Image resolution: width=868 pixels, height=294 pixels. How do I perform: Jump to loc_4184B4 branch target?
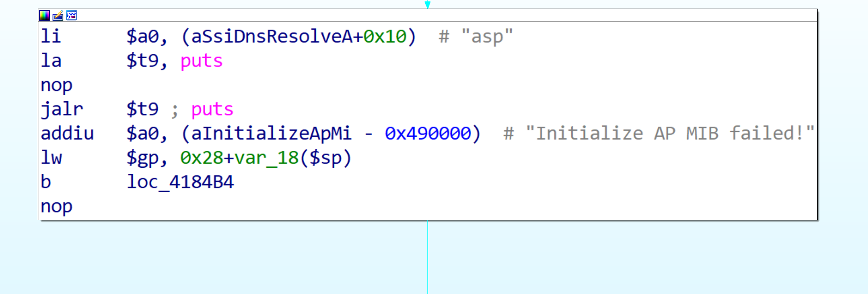[180, 182]
